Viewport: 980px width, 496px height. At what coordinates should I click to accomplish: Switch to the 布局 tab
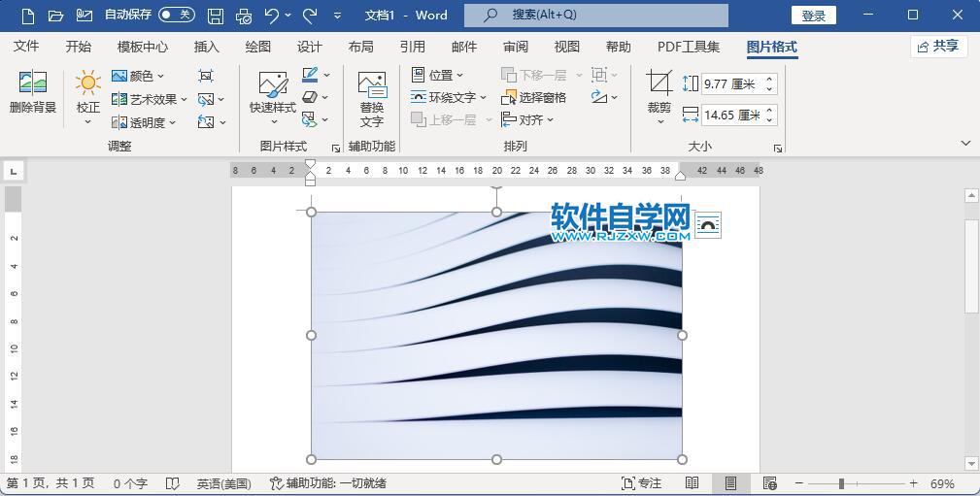click(360, 47)
